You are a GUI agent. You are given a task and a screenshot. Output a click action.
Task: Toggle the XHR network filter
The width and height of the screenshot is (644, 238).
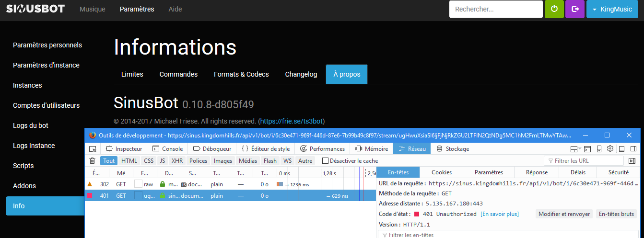177,161
